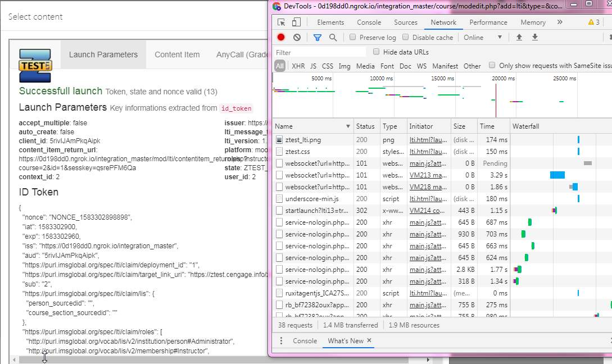Screen dimensions: 612x364
Task: Export HAR file with the download arrow
Action: click(535, 37)
